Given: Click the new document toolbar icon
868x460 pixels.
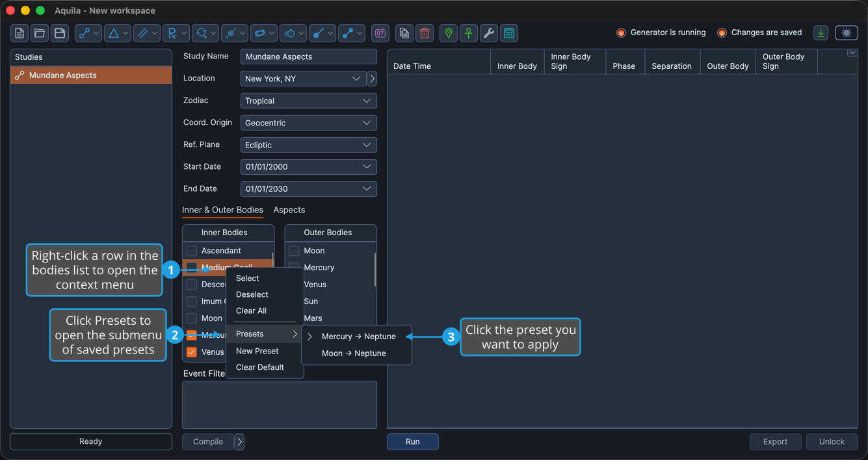Looking at the screenshot, I should point(20,33).
